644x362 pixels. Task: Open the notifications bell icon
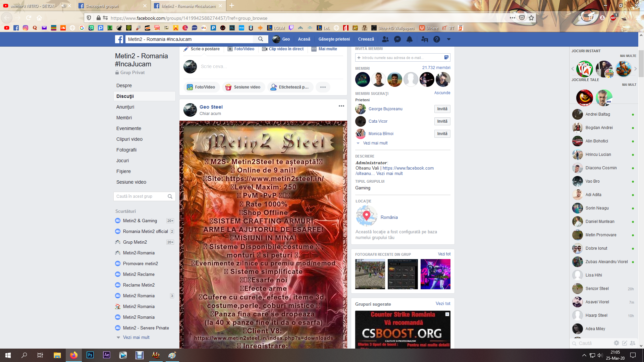410,39
